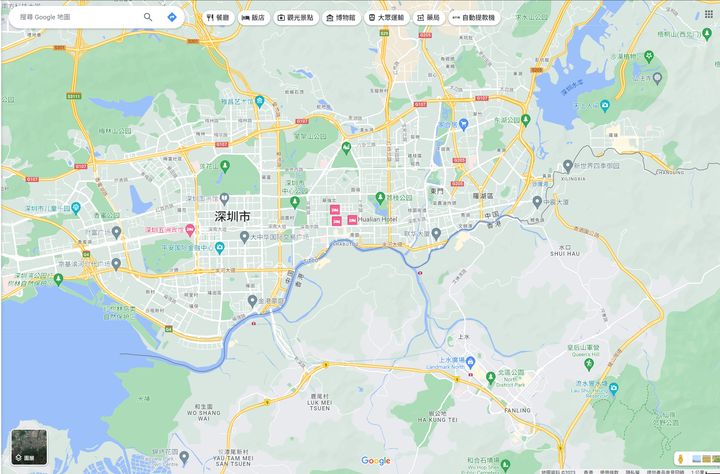Image resolution: width=720 pixels, height=474 pixels.
Task: Click the 大中华国际交易广场 pin
Action: pos(244,237)
